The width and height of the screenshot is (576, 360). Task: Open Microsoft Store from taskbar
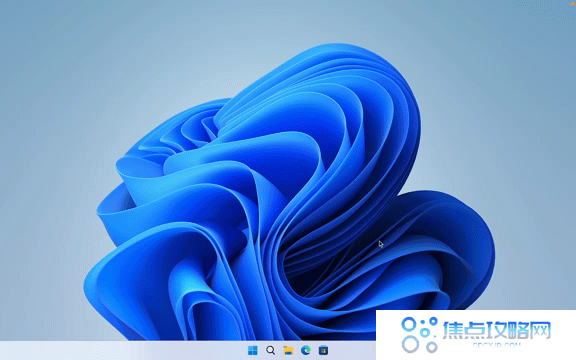[x=323, y=350]
